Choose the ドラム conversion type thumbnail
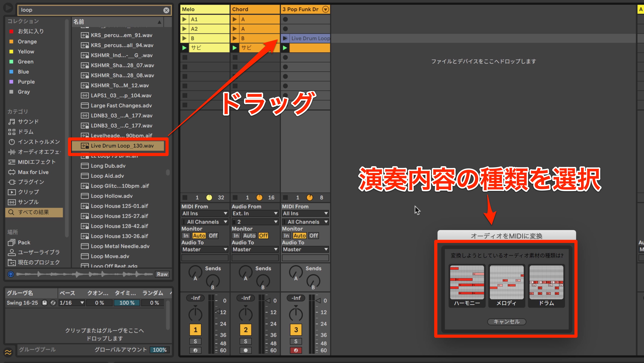The image size is (644, 363). click(x=546, y=286)
